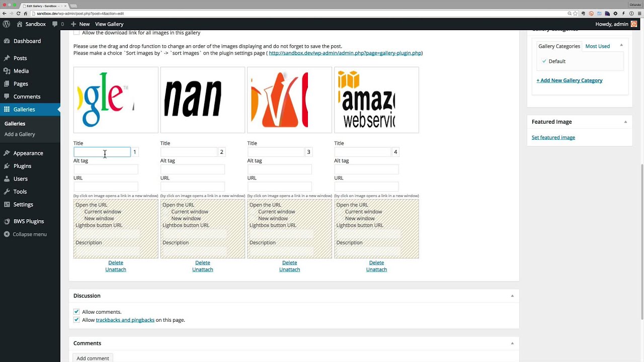
Task: Click the gear extension icon in browser toolbar
Action: pos(615,14)
